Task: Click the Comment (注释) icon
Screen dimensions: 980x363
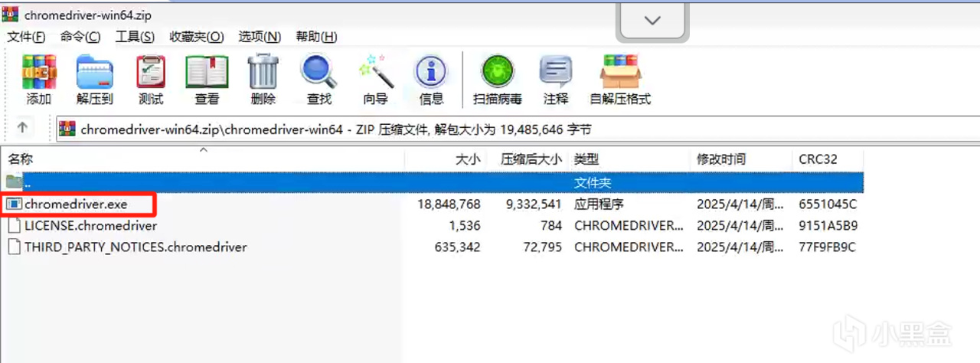Action: (x=556, y=72)
